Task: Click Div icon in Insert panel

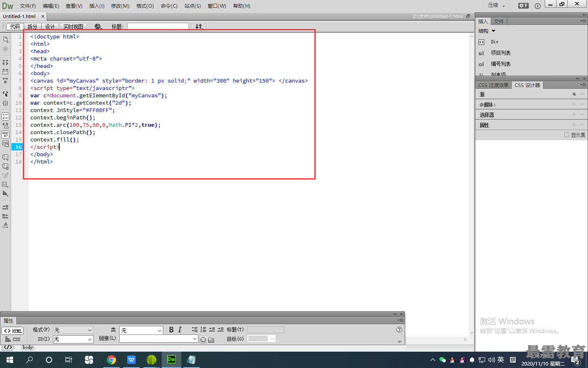Action: click(481, 42)
